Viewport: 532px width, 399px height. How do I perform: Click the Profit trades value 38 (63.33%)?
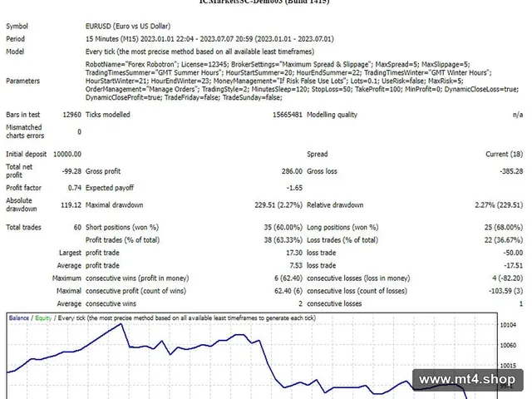pyautogui.click(x=283, y=240)
